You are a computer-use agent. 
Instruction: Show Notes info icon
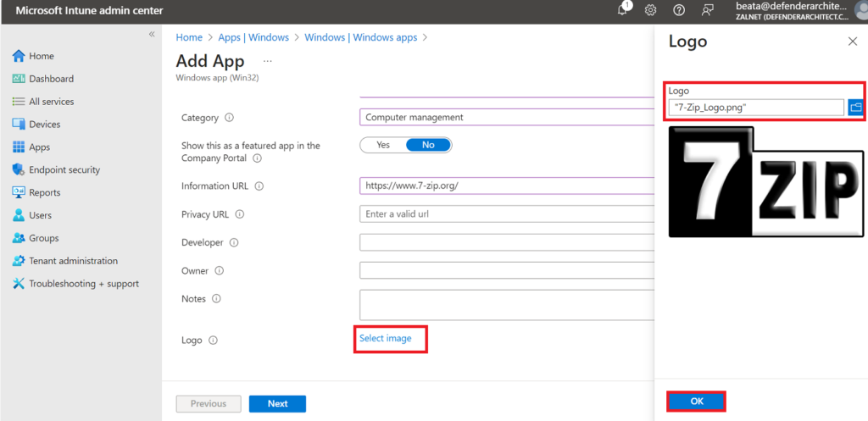coord(216,298)
